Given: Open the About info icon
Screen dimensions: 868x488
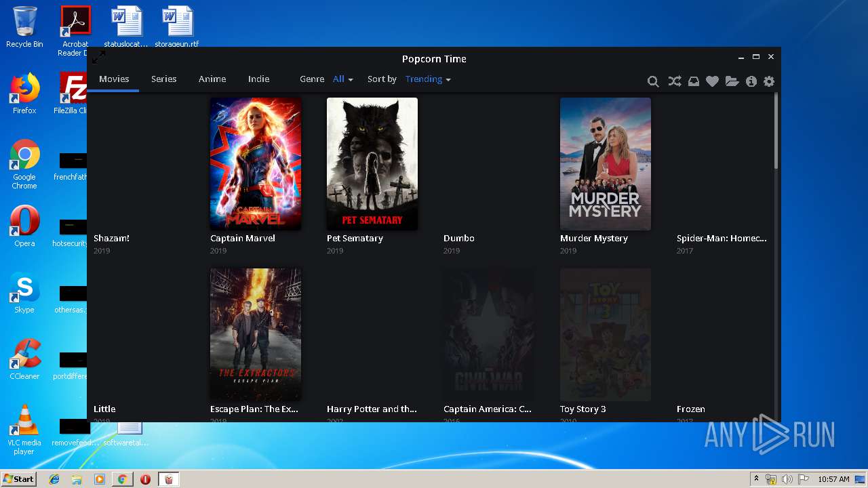Looking at the screenshot, I should point(751,81).
